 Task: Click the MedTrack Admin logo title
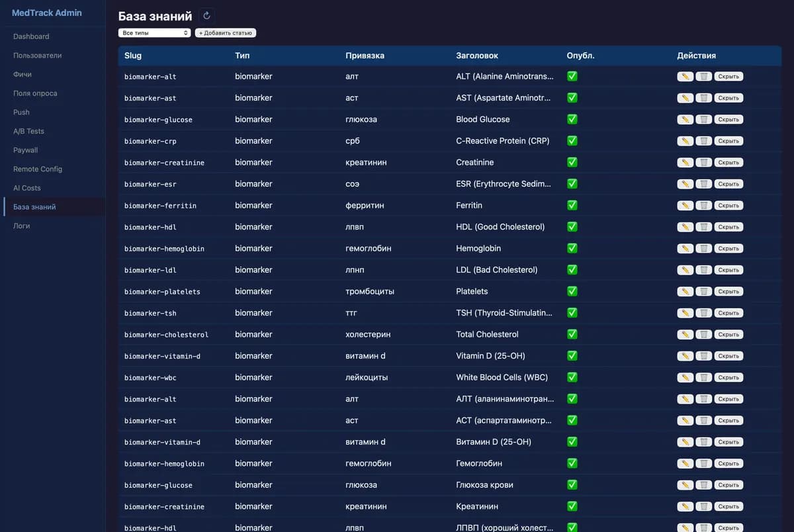tap(47, 13)
